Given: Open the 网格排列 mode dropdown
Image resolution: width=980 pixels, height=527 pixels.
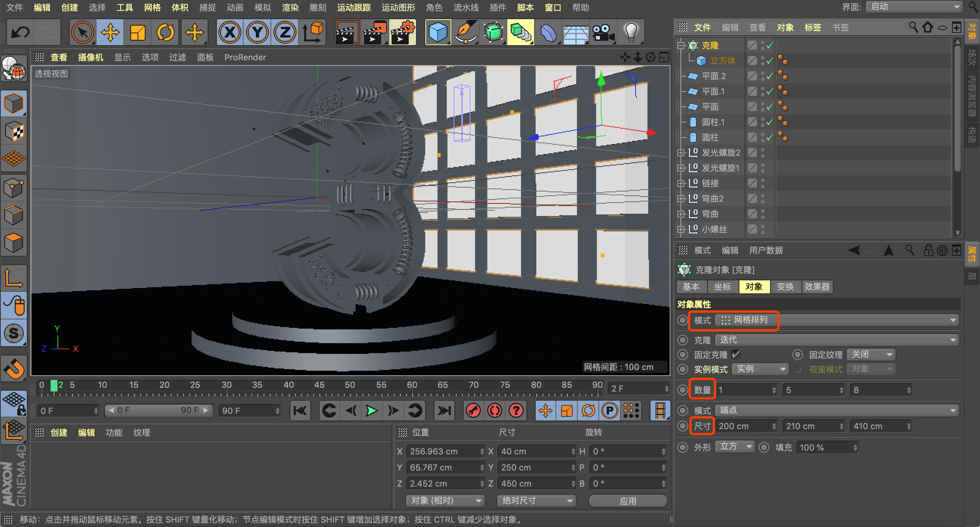Looking at the screenshot, I should tap(837, 320).
